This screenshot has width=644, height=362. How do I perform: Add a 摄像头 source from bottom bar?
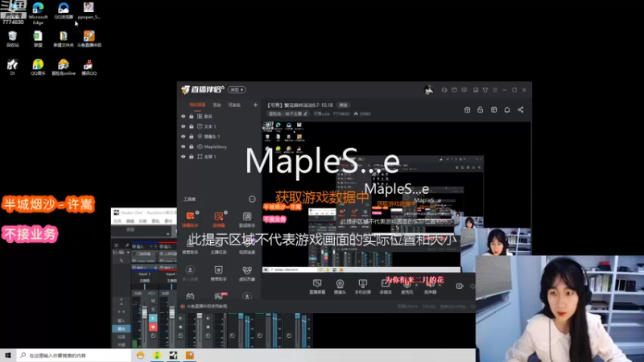click(340, 286)
